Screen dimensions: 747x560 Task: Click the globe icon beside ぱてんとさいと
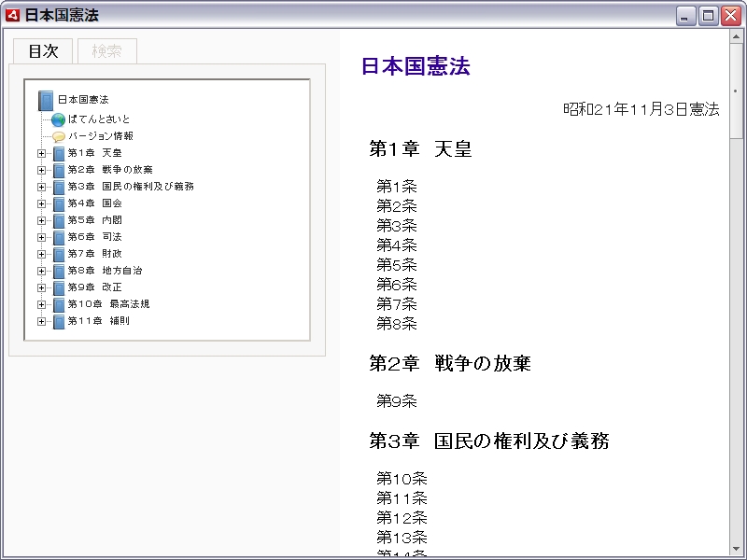click(x=58, y=119)
